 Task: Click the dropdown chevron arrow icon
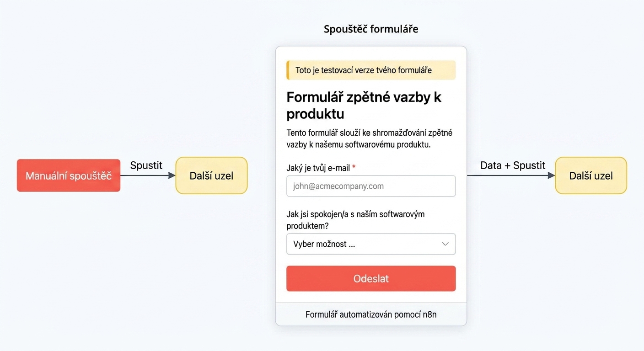(445, 244)
